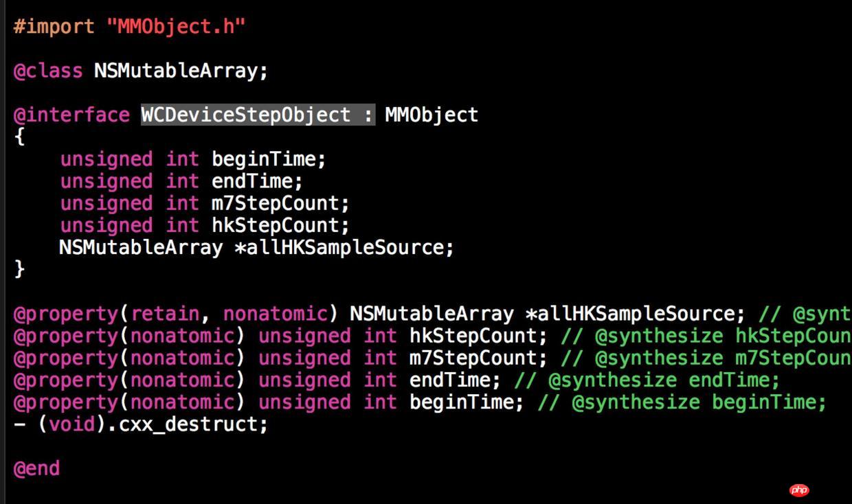Click the retain attribute in first @property

point(165,314)
